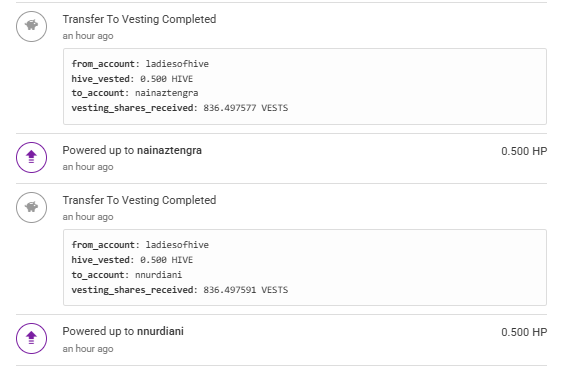The width and height of the screenshot is (563, 373).
Task: Select the second Transfer To Vesting Completed title
Action: tap(139, 200)
